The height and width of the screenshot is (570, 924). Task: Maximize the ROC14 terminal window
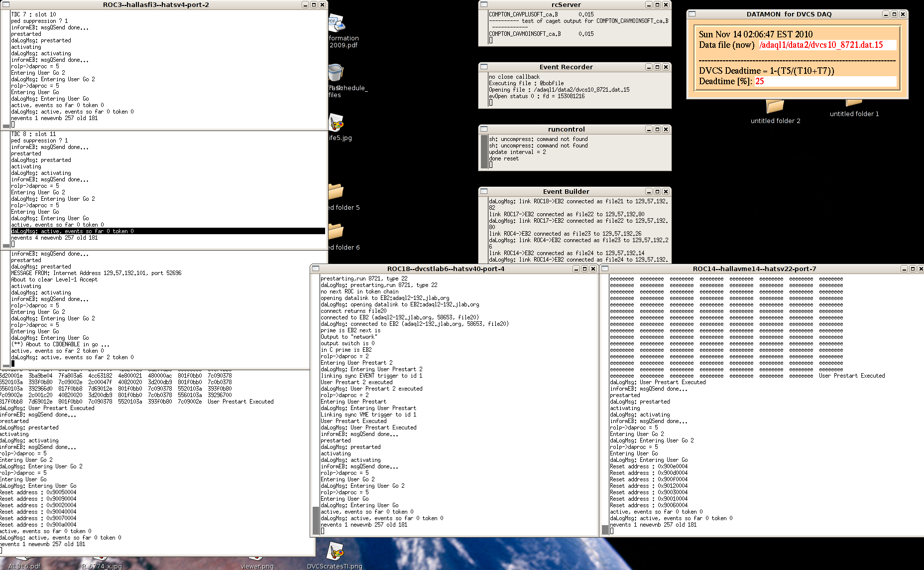913,269
